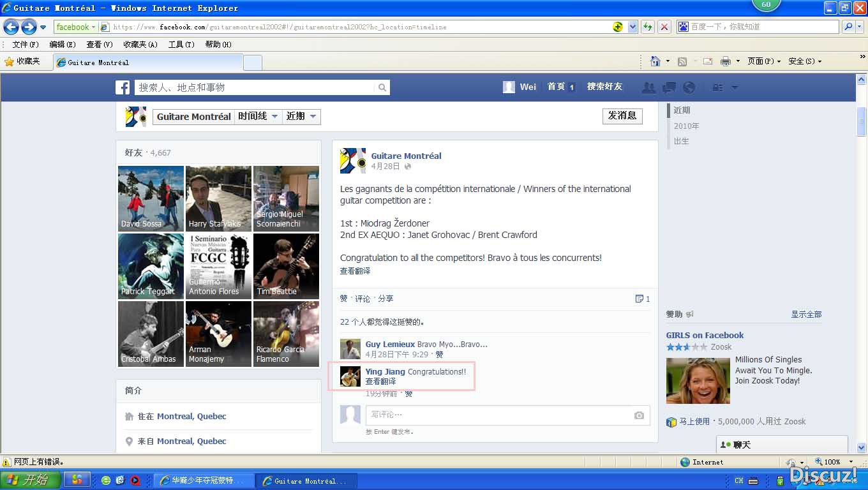The image size is (868, 490).
Task: Open the green facebook site identity dropdown
Action: pos(75,27)
